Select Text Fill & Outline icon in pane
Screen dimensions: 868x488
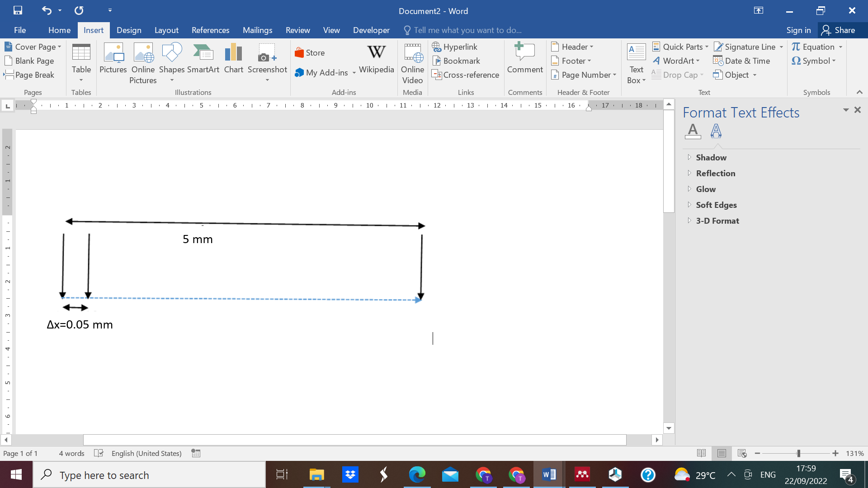click(693, 131)
